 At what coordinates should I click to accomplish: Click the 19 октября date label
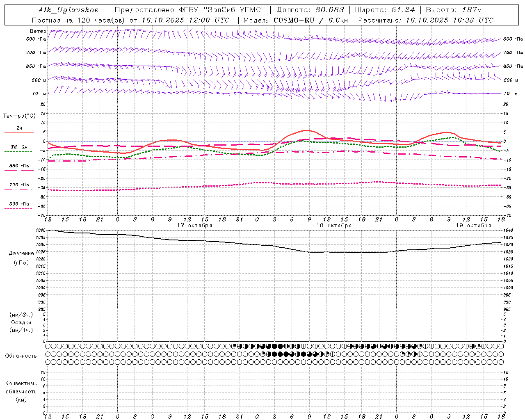[x=473, y=226]
